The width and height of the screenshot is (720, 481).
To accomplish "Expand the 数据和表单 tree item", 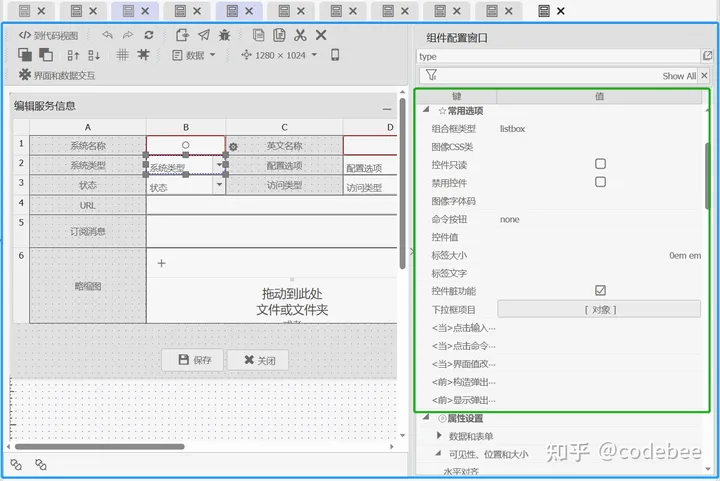I will click(439, 436).
